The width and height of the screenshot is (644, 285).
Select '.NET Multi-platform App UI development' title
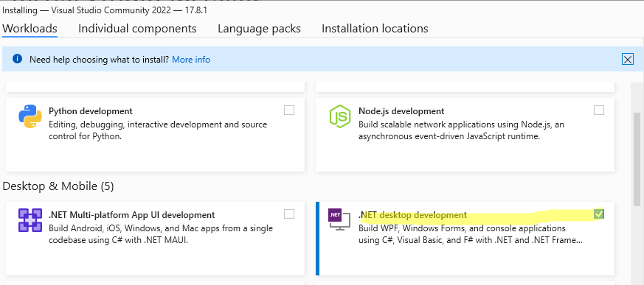click(x=131, y=215)
